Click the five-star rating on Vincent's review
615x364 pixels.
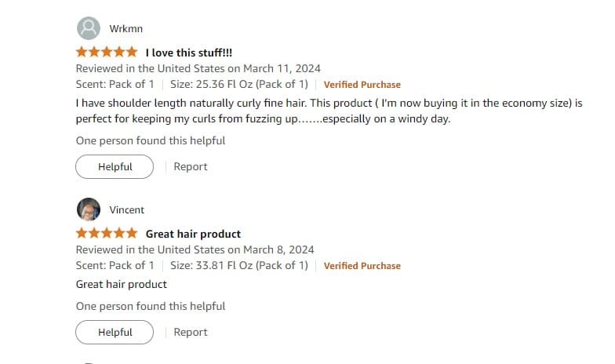point(107,233)
